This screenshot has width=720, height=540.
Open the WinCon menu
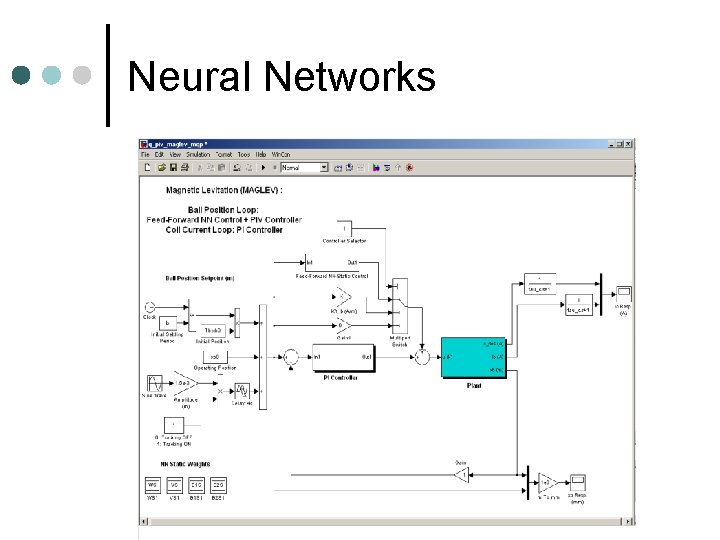281,155
